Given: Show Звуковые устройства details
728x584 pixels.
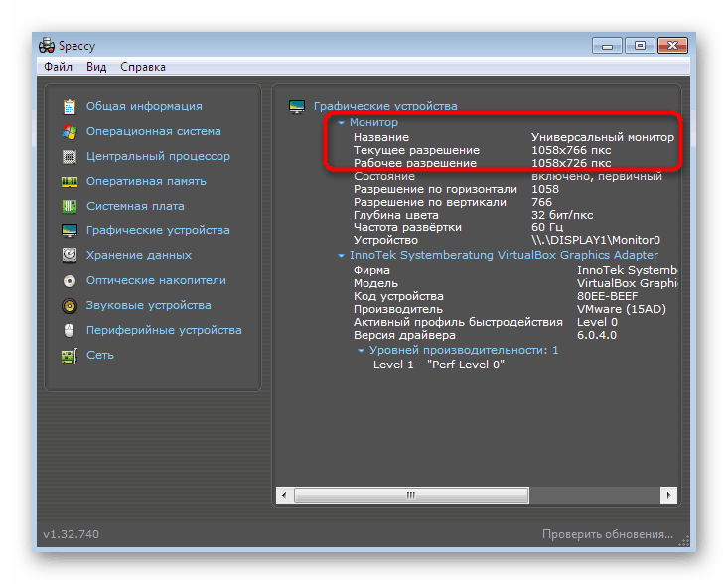Looking at the screenshot, I should pyautogui.click(x=149, y=305).
